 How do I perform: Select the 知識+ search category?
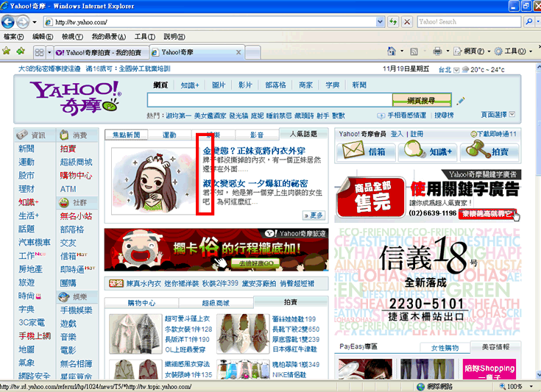point(190,85)
